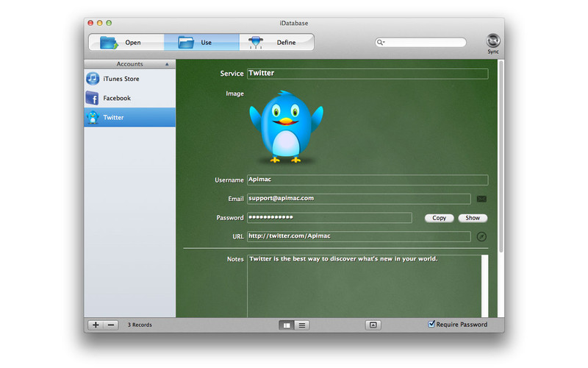
Task: Click the Service field containing Twitter
Action: [x=367, y=74]
